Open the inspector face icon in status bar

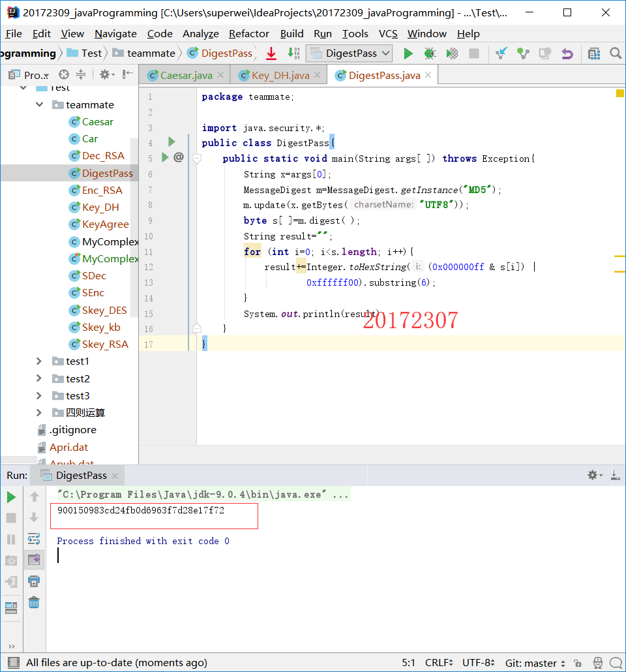598,663
